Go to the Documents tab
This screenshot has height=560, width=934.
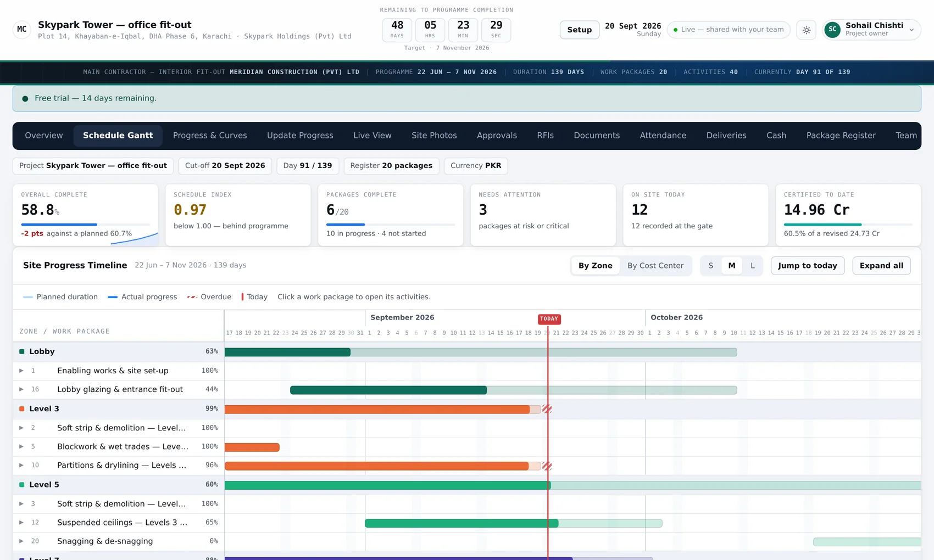click(x=597, y=136)
